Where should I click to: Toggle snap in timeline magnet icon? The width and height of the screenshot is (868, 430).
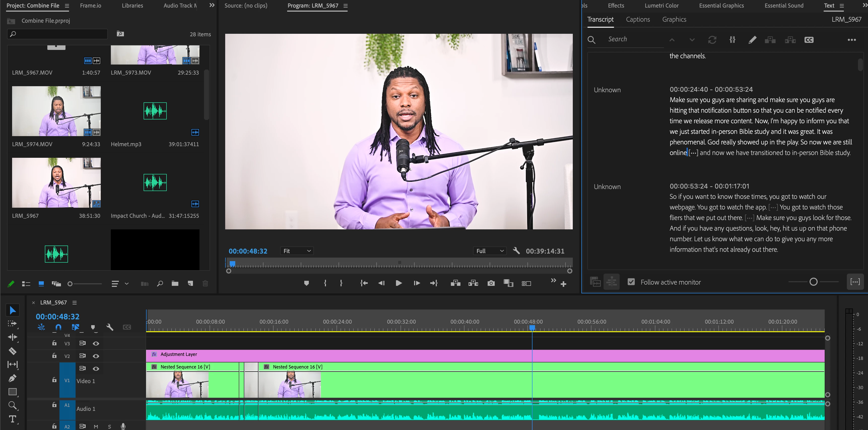tap(58, 327)
